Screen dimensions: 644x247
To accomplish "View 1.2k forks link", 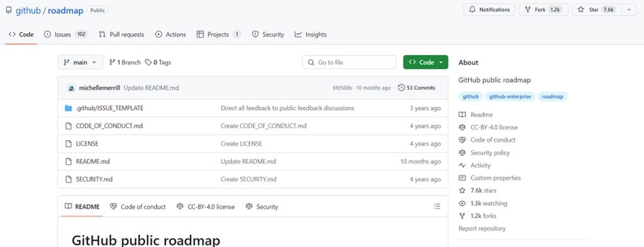I will point(478,216).
